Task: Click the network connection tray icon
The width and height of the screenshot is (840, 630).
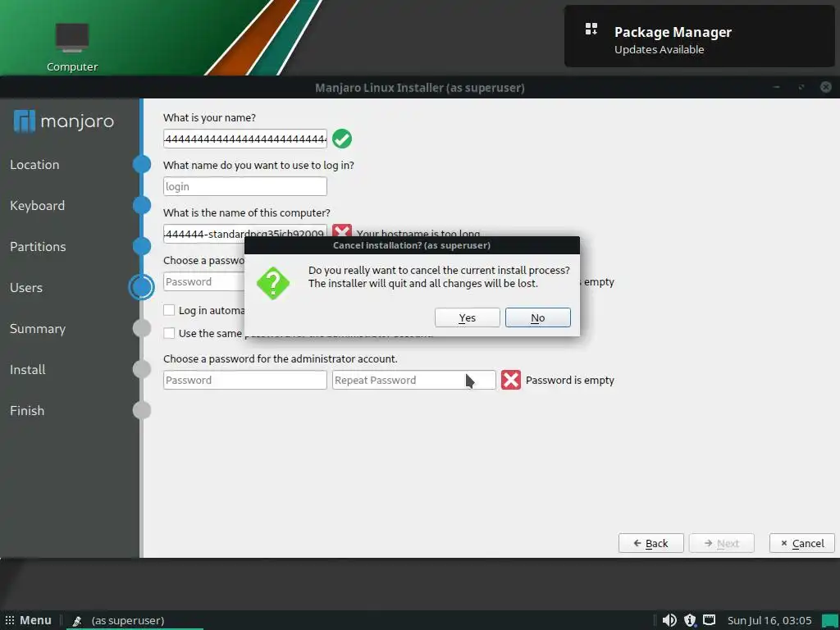Action: [710, 620]
